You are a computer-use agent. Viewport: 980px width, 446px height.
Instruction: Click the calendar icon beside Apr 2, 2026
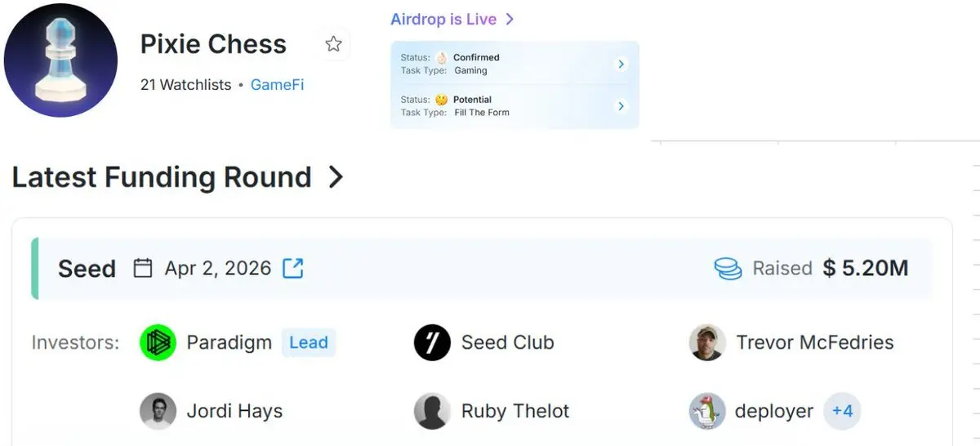143,268
